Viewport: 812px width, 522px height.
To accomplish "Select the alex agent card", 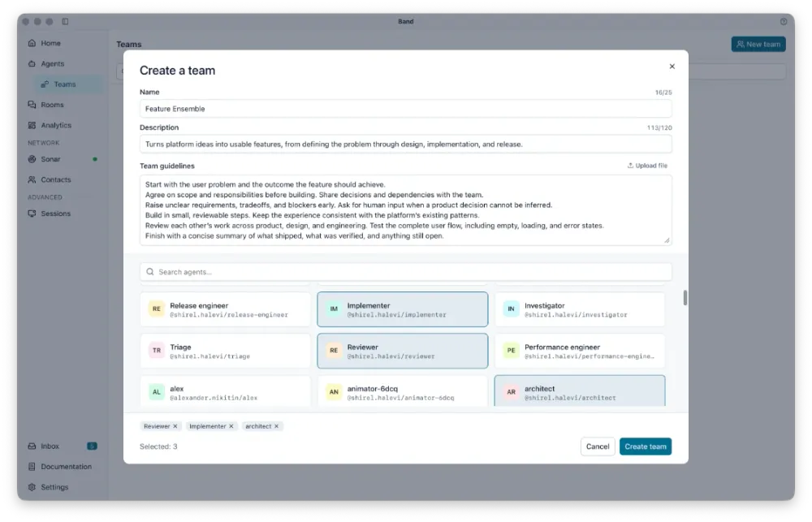I will pos(225,391).
